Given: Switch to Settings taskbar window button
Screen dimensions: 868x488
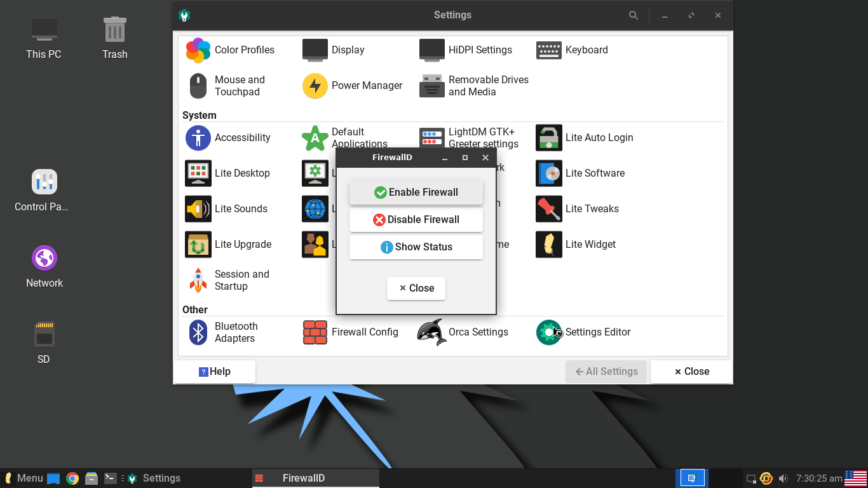Looking at the screenshot, I should coord(188,478).
